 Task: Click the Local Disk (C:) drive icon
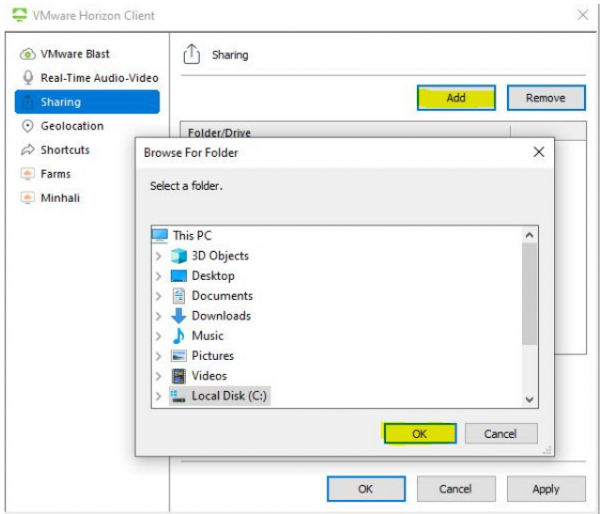pyautogui.click(x=178, y=396)
